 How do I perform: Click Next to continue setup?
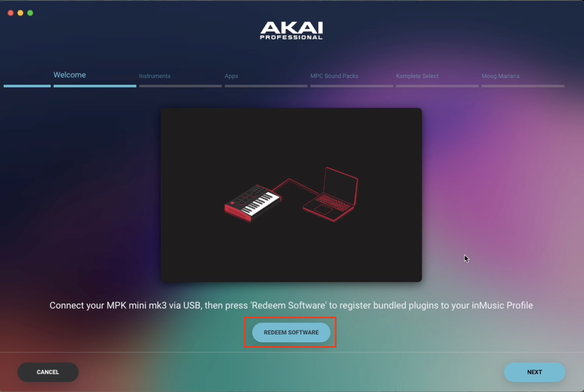[x=534, y=372]
